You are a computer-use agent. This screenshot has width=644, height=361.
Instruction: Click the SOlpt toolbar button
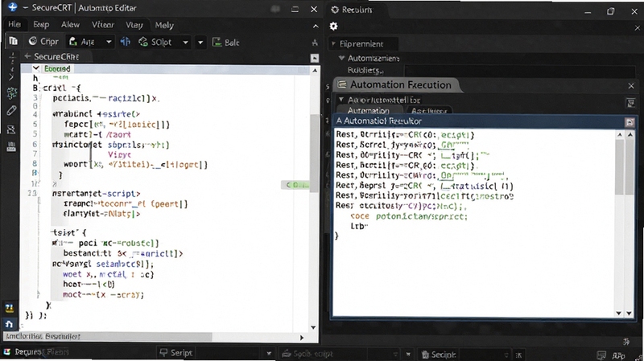155,42
